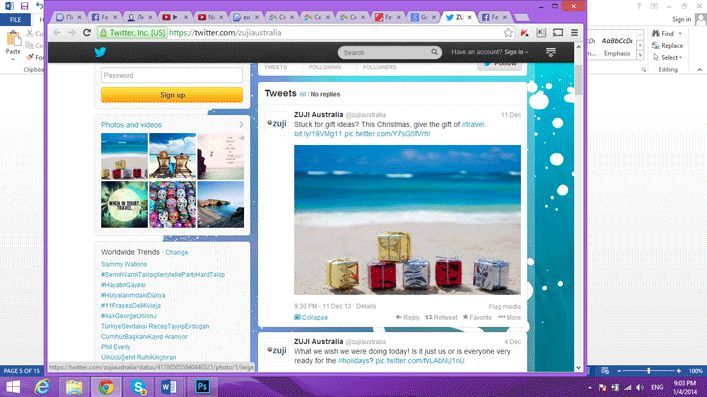Click the ENG language indicator in tray
This screenshot has width=707, height=397.
[657, 388]
